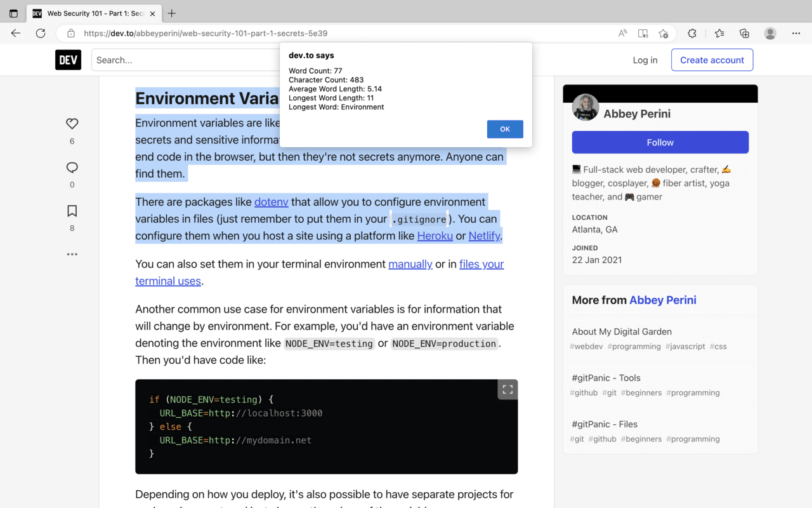Viewport: 812px width, 508px height.
Task: Reload the page with the refresh icon
Action: click(x=41, y=33)
